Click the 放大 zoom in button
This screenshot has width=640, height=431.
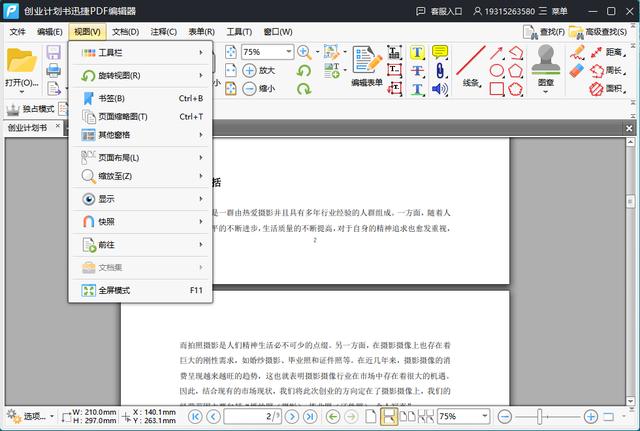coord(259,71)
